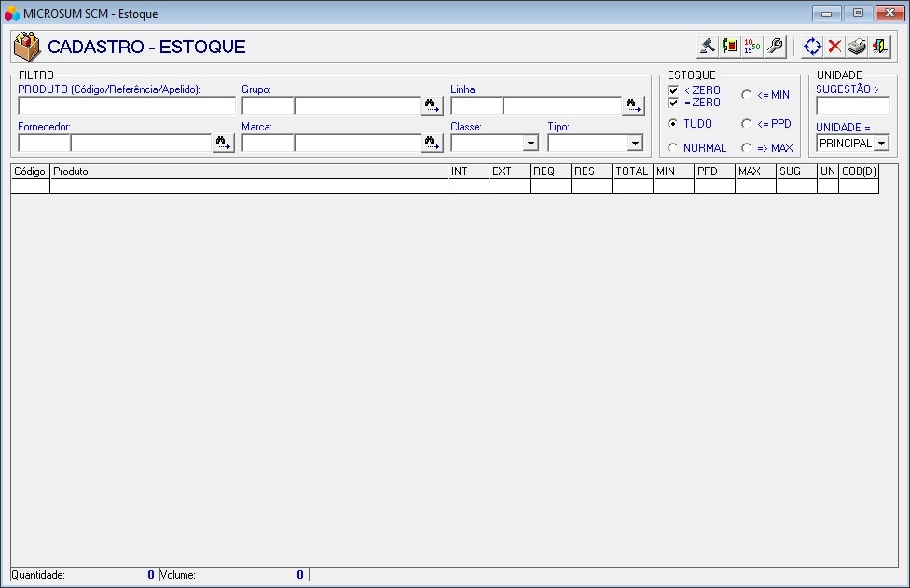910x588 pixels.
Task: Uncheck the '< ZERO' stock checkbox
Action: pos(673,90)
